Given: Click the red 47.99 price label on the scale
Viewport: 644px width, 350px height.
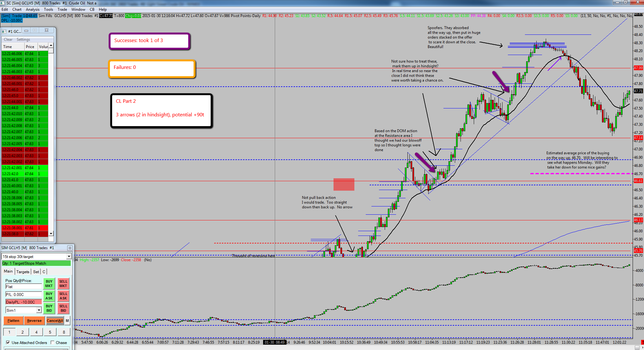Looking at the screenshot, I should [x=638, y=68].
